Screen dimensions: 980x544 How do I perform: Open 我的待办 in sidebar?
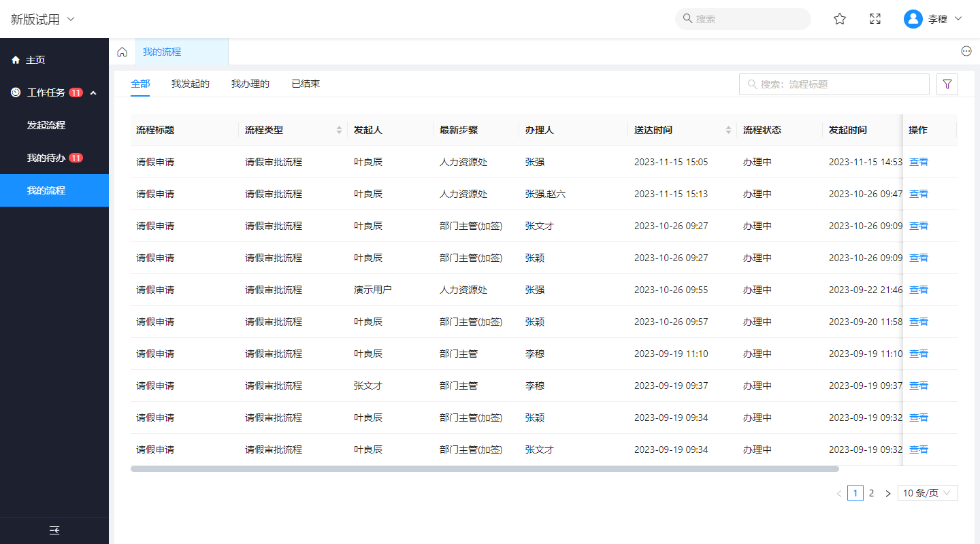[x=46, y=158]
